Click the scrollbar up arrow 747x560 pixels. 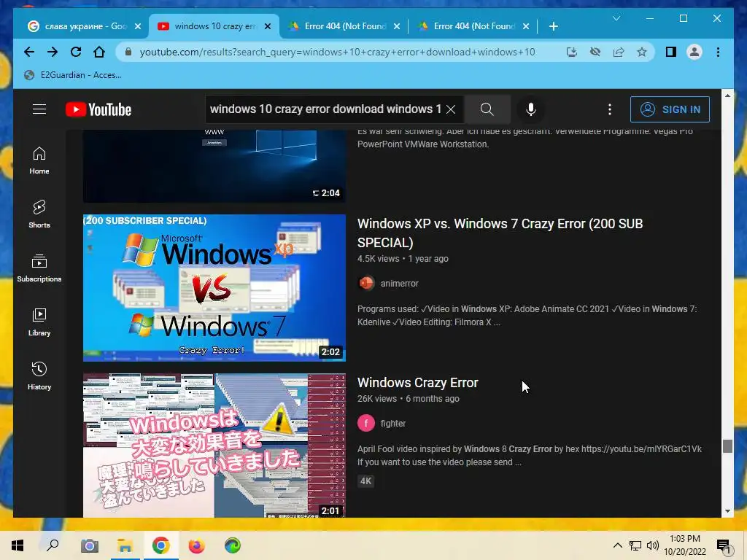pos(727,96)
